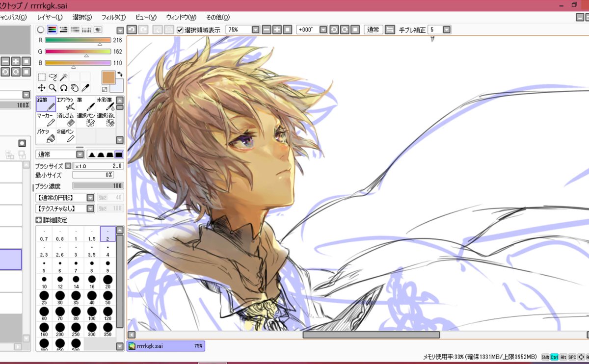Open the 選択(S) menu
Image resolution: width=589 pixels, height=364 pixels.
click(x=82, y=17)
